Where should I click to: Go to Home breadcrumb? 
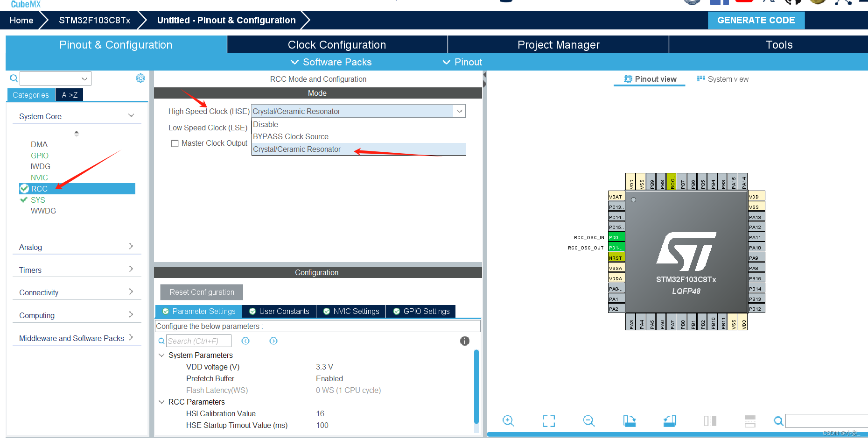tap(21, 20)
